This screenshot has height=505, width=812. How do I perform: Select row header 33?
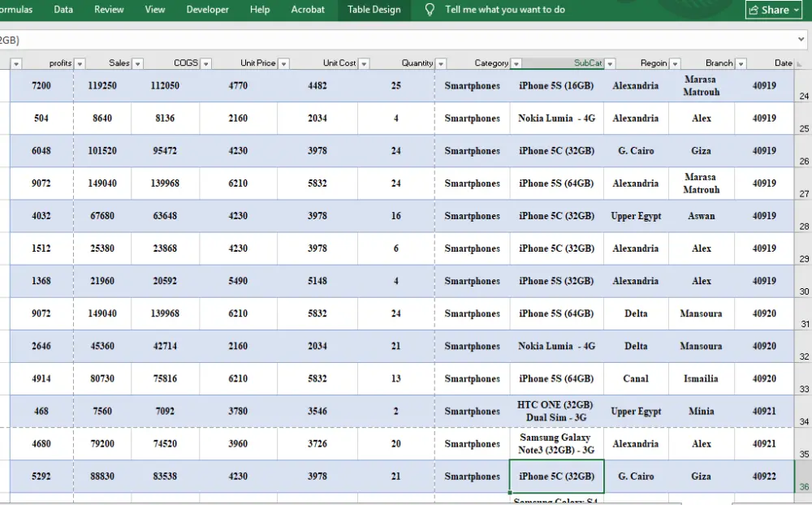pyautogui.click(x=804, y=378)
